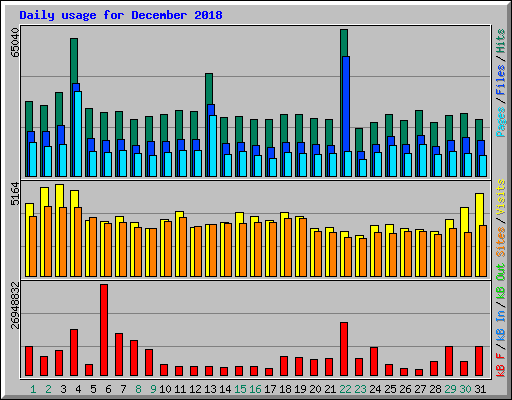The image size is (512, 400).
Task: Click the 'Hits' legend label
Action: click(x=501, y=41)
